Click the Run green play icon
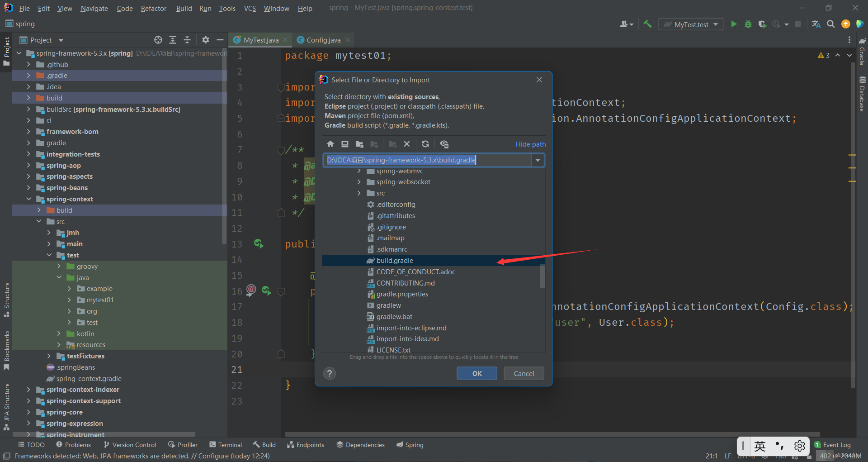 click(x=734, y=24)
